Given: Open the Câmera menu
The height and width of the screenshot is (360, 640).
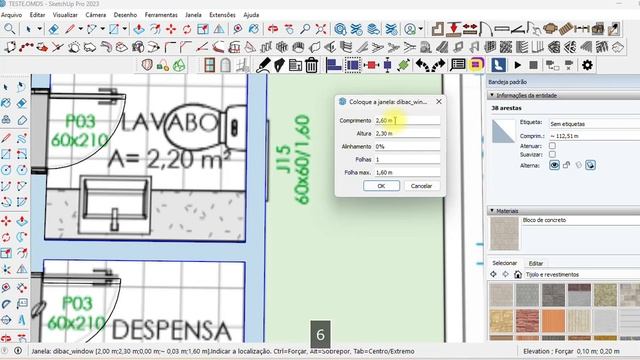Looking at the screenshot, I should coord(96,15).
